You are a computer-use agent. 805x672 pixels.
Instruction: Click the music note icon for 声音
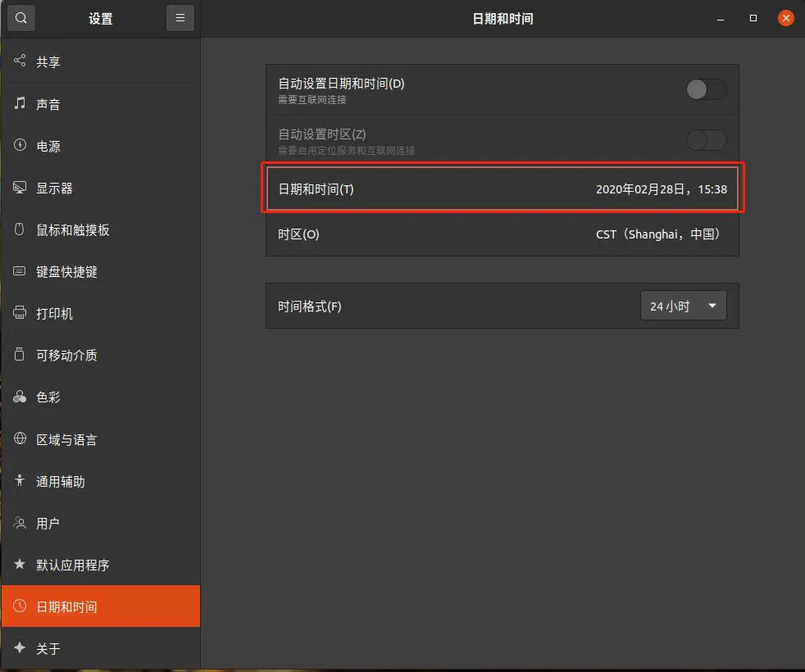point(20,103)
